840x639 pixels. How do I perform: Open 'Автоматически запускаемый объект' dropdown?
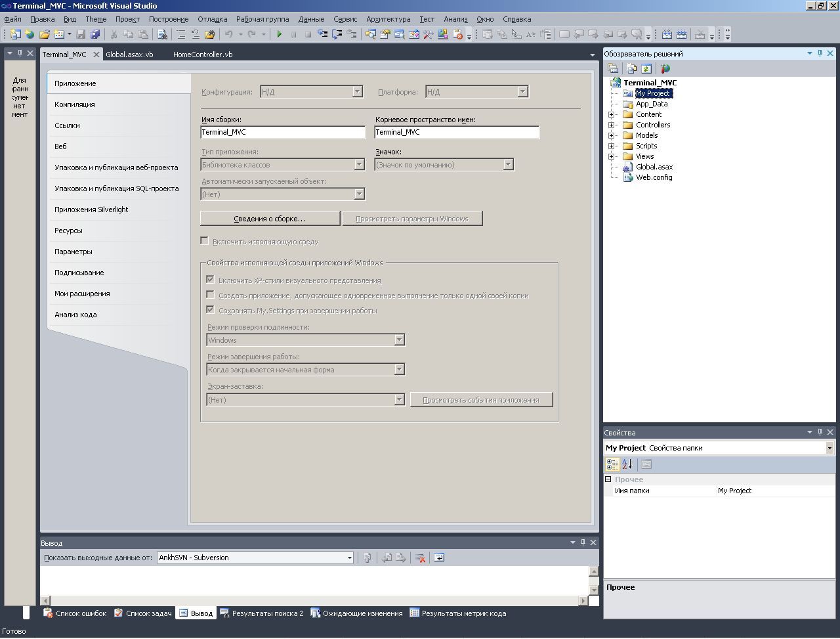[359, 194]
